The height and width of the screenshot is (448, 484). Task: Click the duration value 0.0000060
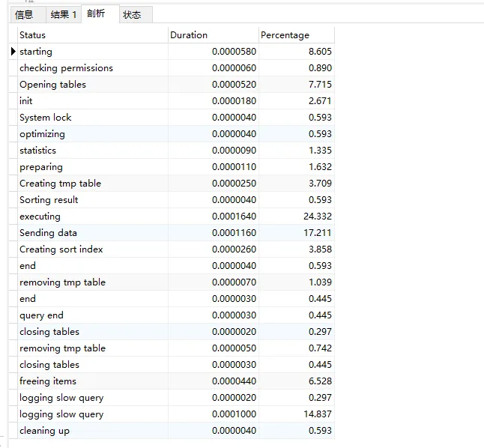coord(234,68)
